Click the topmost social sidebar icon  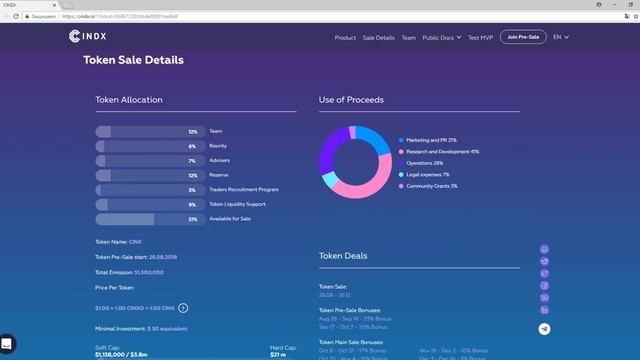point(544,249)
